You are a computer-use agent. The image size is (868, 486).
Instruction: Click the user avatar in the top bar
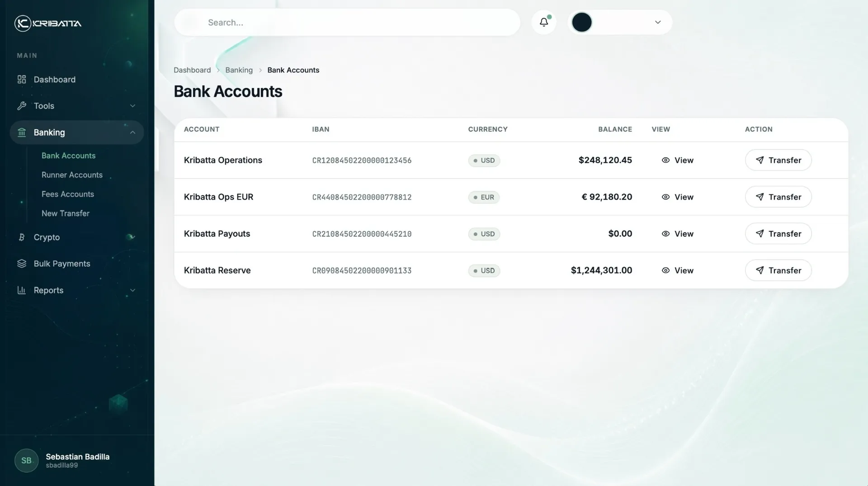[582, 22]
